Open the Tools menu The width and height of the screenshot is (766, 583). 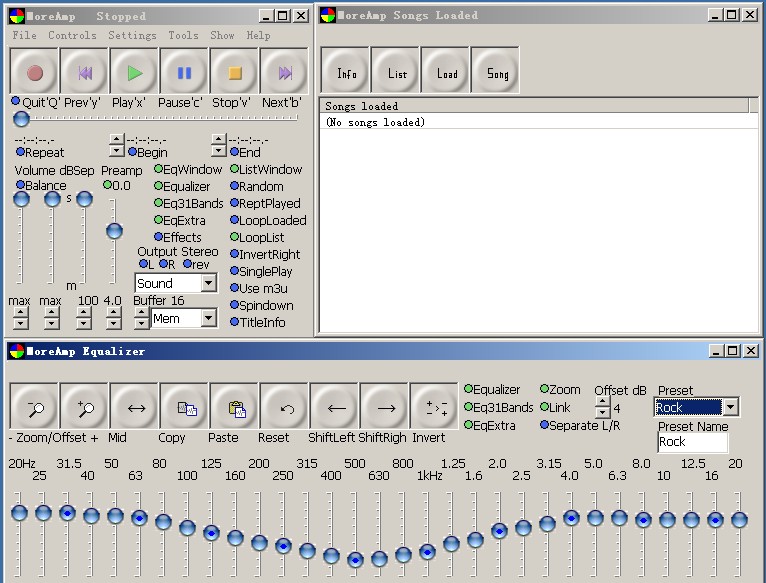pyautogui.click(x=183, y=35)
